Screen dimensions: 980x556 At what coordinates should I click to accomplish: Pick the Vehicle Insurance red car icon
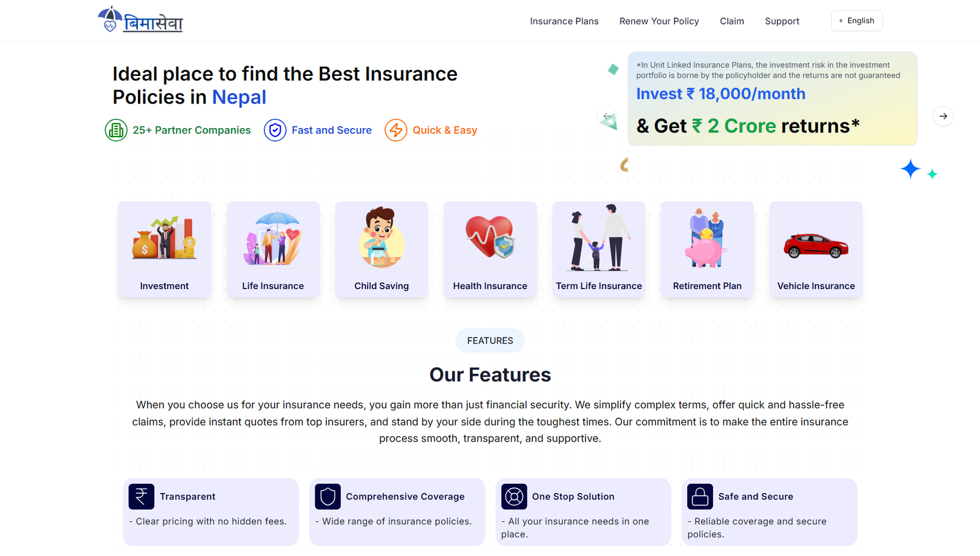click(x=816, y=246)
